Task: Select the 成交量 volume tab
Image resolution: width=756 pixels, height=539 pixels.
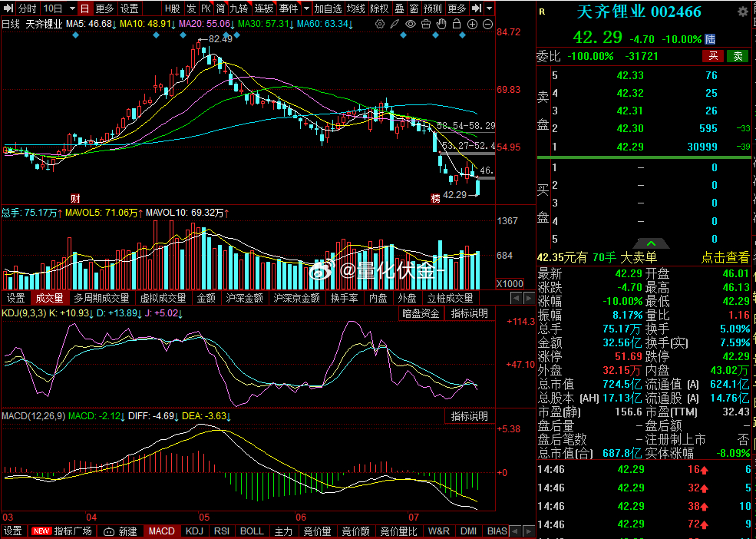Action: 49,298
